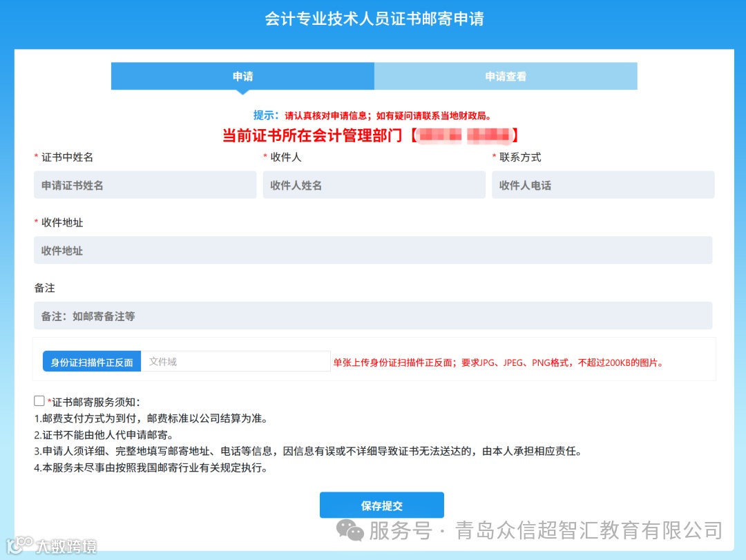
Task: Click the 申请证书姓名 input box
Action: pos(145,184)
